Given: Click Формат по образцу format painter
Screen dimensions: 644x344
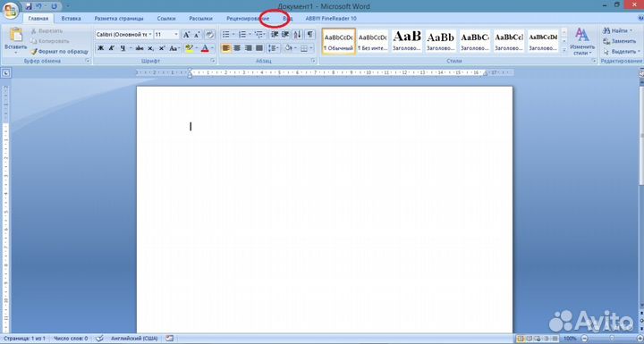Looking at the screenshot, I should tap(59, 52).
